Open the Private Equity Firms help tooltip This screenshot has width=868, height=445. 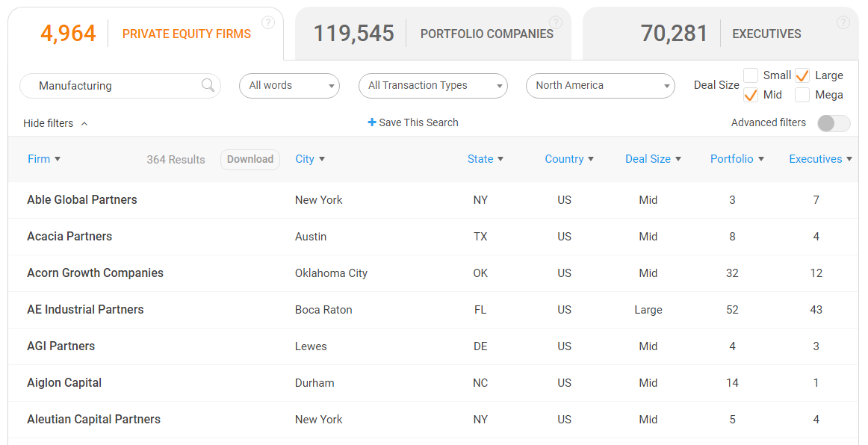268,22
